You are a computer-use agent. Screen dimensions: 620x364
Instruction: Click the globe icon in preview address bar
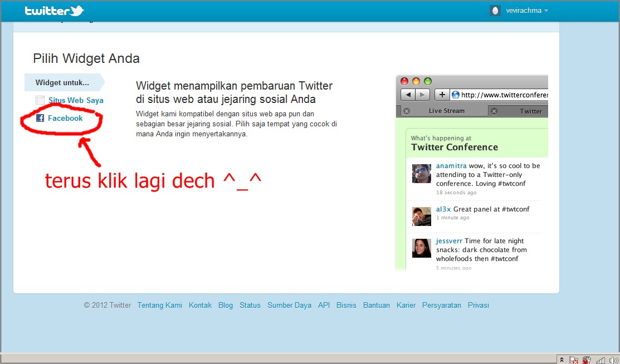pyautogui.click(x=456, y=95)
